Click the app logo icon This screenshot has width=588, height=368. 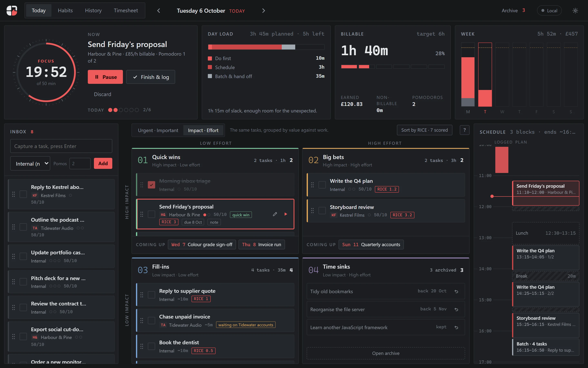(12, 10)
